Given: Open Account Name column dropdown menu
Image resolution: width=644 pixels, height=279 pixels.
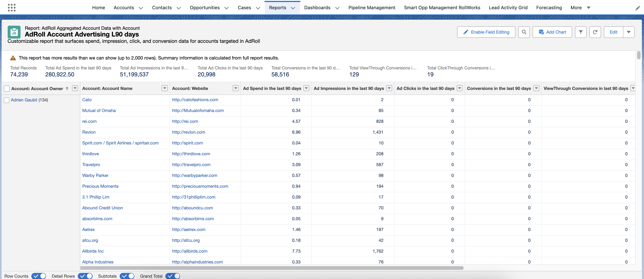Looking at the screenshot, I should 164,88.
